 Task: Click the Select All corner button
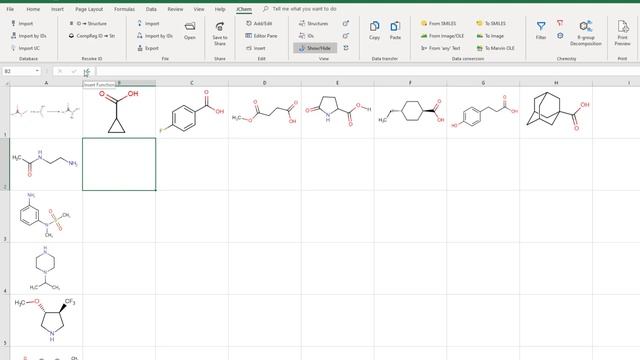point(5,83)
